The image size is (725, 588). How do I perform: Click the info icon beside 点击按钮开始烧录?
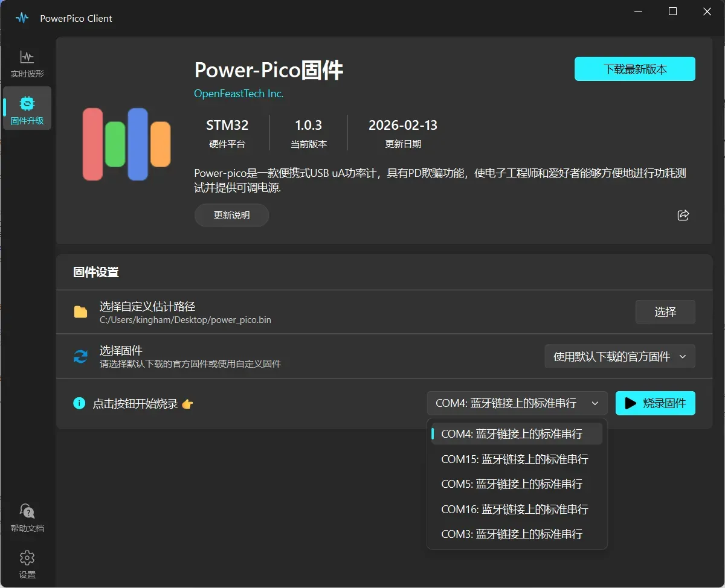pos(79,403)
